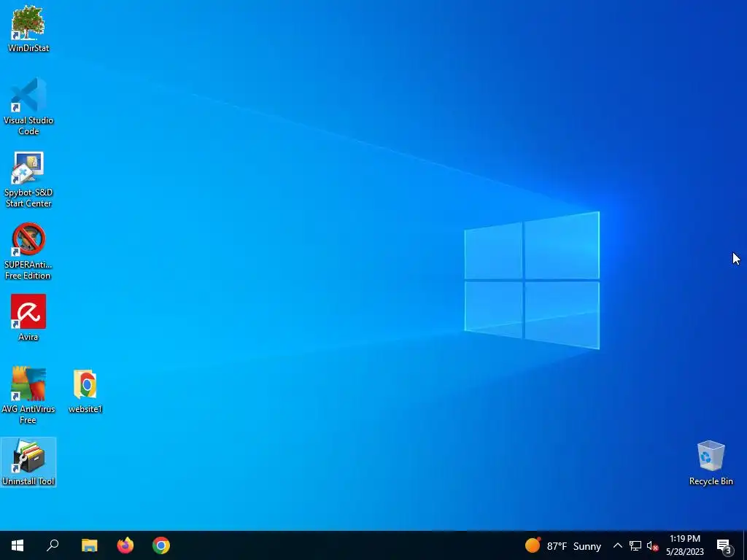The height and width of the screenshot is (560, 747).
Task: Select Spybot-S&D Start Center shortcut
Action: click(28, 179)
